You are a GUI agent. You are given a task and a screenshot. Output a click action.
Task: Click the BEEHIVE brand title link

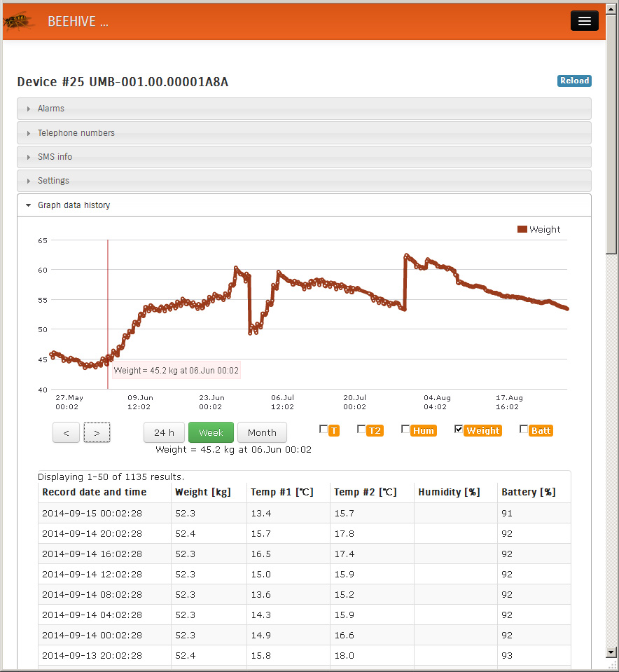78,22
